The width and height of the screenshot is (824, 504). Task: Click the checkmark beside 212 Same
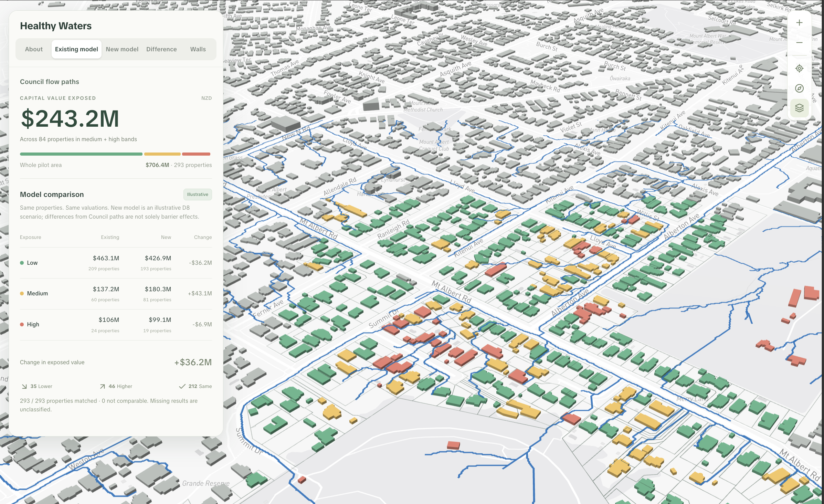click(182, 387)
